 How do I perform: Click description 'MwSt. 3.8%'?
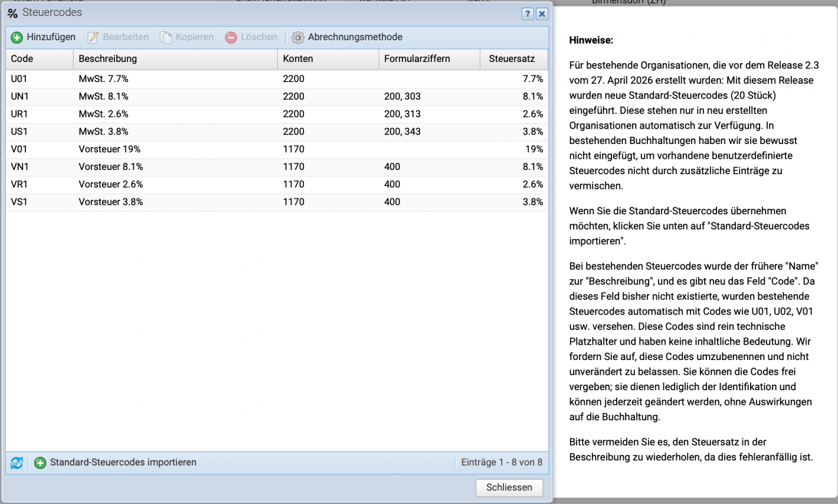click(x=103, y=132)
